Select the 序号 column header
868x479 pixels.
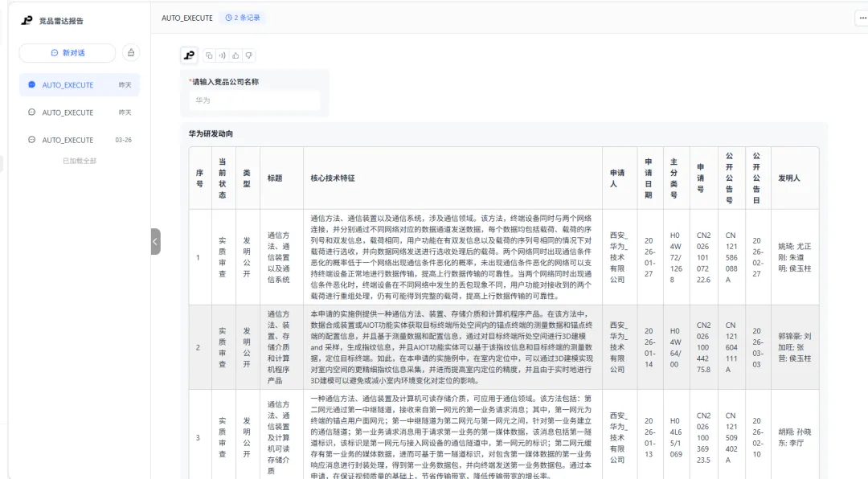click(x=200, y=178)
